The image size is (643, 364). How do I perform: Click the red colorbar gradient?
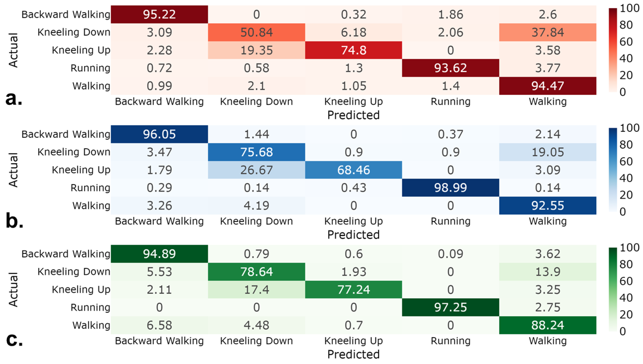[613, 50]
